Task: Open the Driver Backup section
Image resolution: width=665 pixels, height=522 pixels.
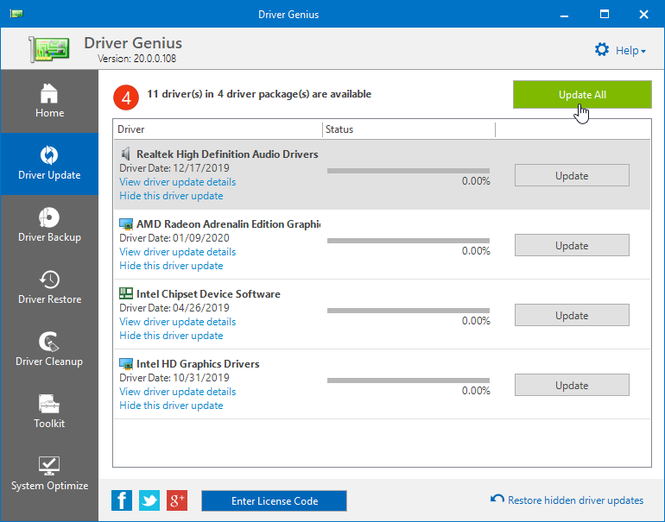Action: (49, 226)
